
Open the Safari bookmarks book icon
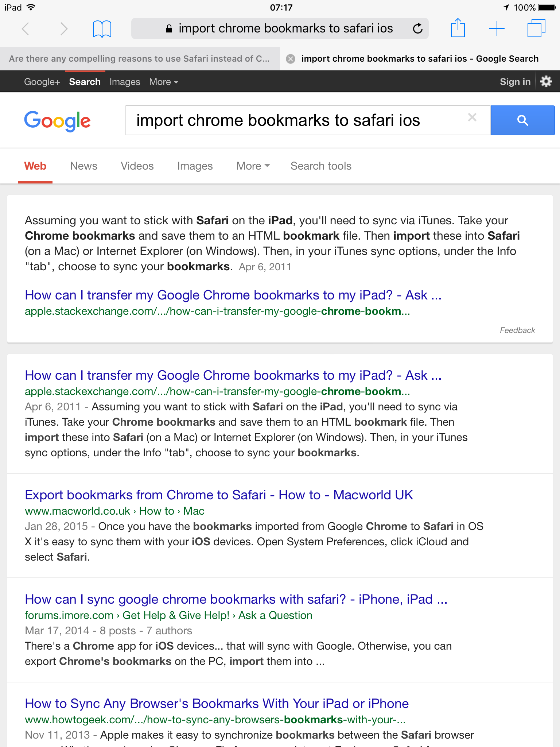click(102, 29)
